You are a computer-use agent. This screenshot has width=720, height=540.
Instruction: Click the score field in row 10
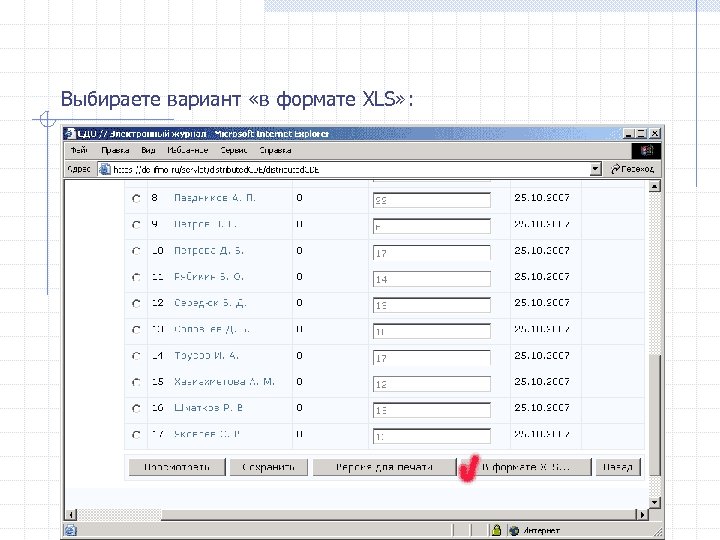tap(432, 253)
